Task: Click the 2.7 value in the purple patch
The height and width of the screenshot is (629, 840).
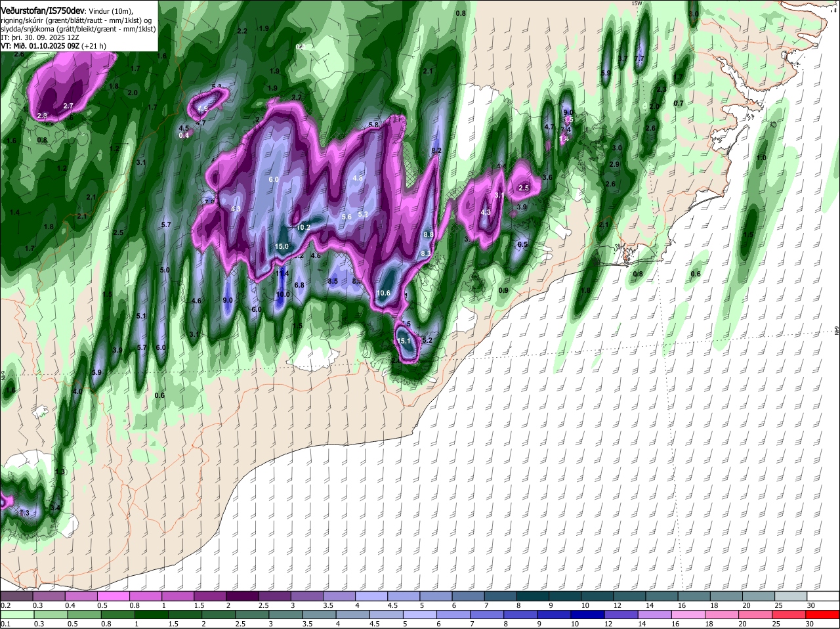Action: [68, 106]
